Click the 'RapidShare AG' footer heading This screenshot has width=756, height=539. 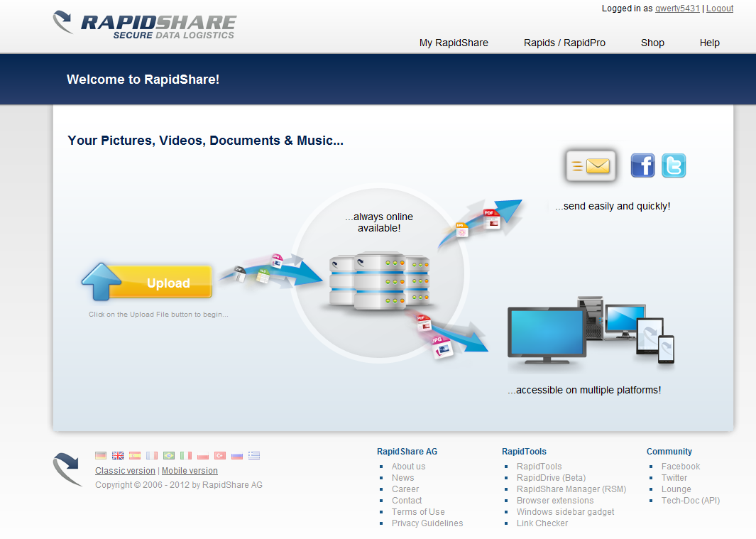click(x=407, y=451)
